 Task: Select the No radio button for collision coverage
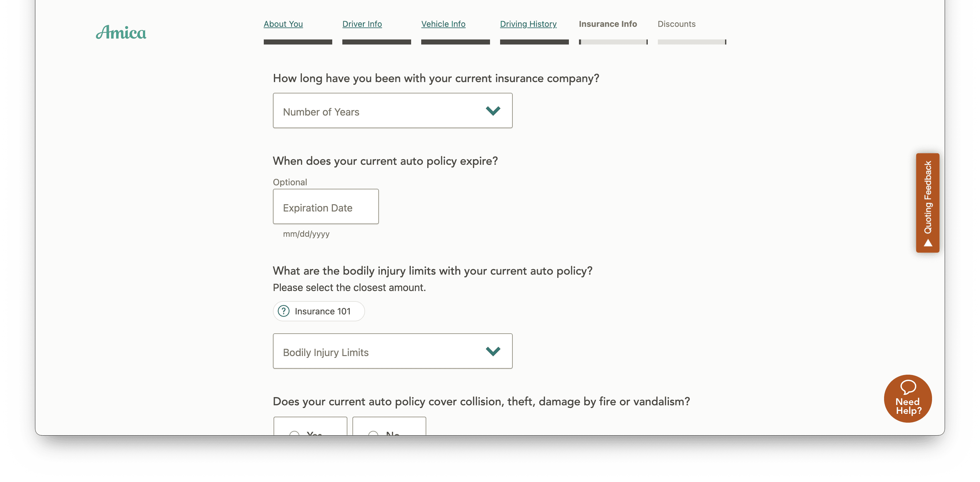(373, 433)
